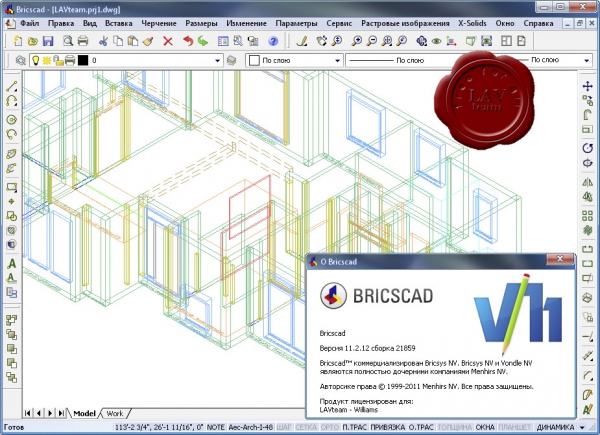The width and height of the screenshot is (600, 435).
Task: Cut selection with the scissors icon
Action: pos(103,41)
